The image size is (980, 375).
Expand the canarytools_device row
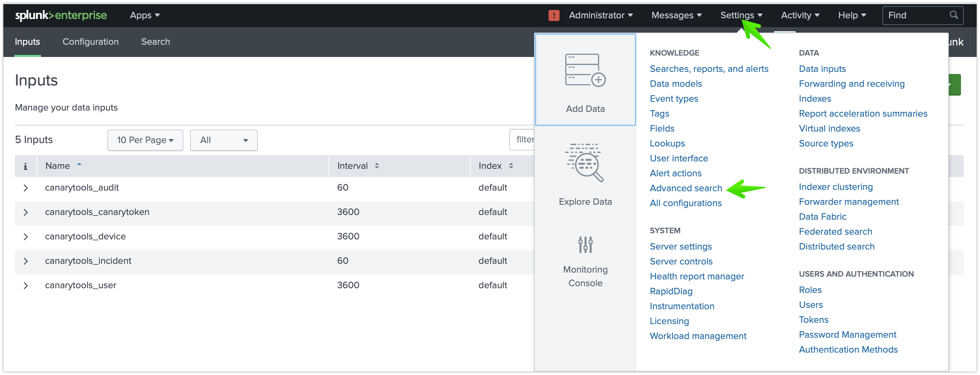click(25, 236)
